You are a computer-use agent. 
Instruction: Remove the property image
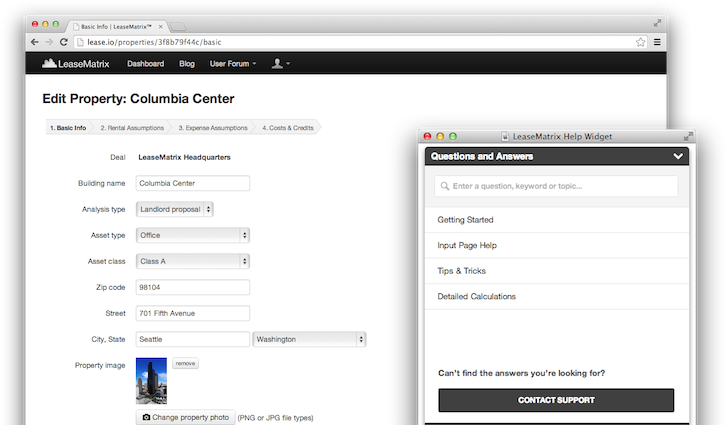[185, 363]
